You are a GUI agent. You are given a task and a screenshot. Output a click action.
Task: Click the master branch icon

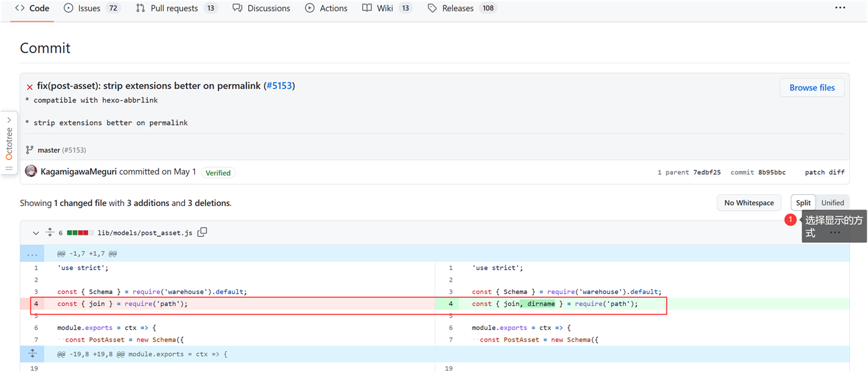pyautogui.click(x=29, y=150)
